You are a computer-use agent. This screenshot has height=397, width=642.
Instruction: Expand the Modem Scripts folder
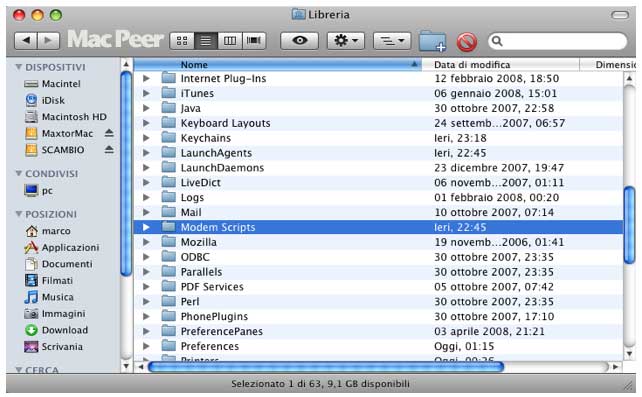[x=146, y=227]
